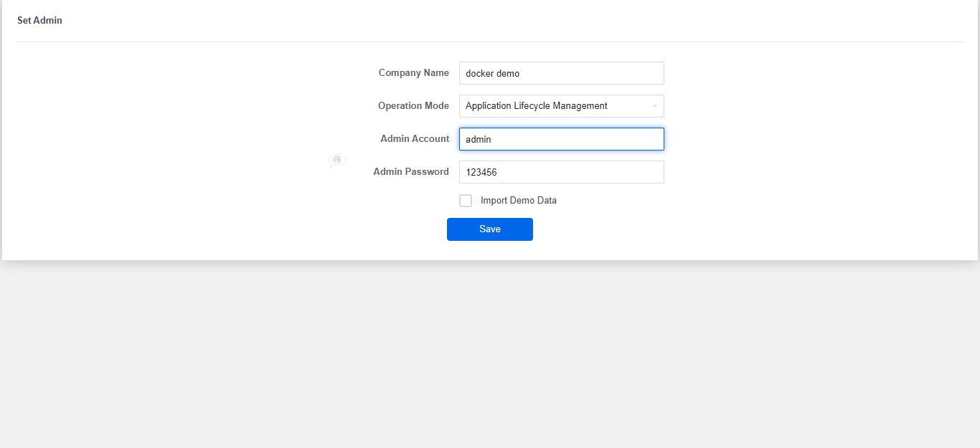The image size is (980, 448).
Task: Click the Company Name field label
Action: (x=413, y=73)
